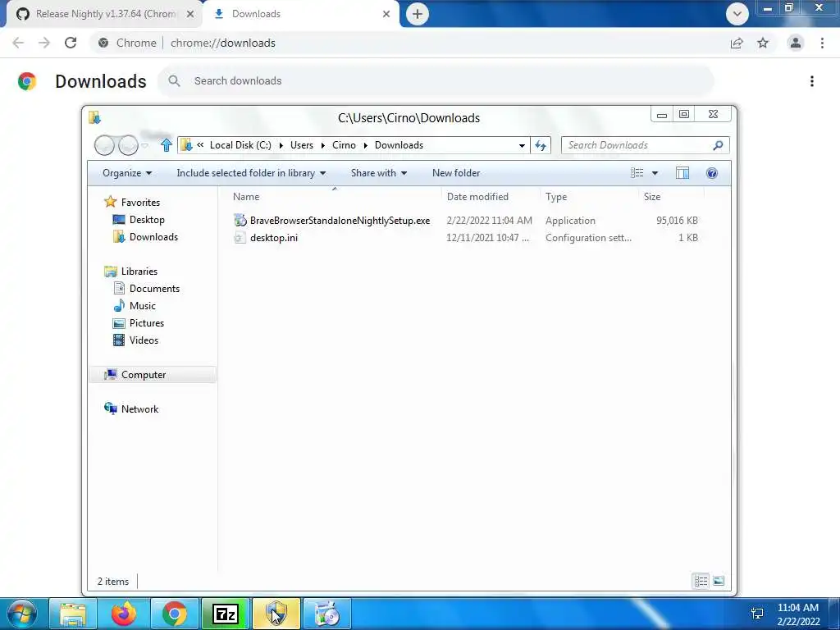
Task: Share this page icon in Chrome
Action: click(x=737, y=43)
